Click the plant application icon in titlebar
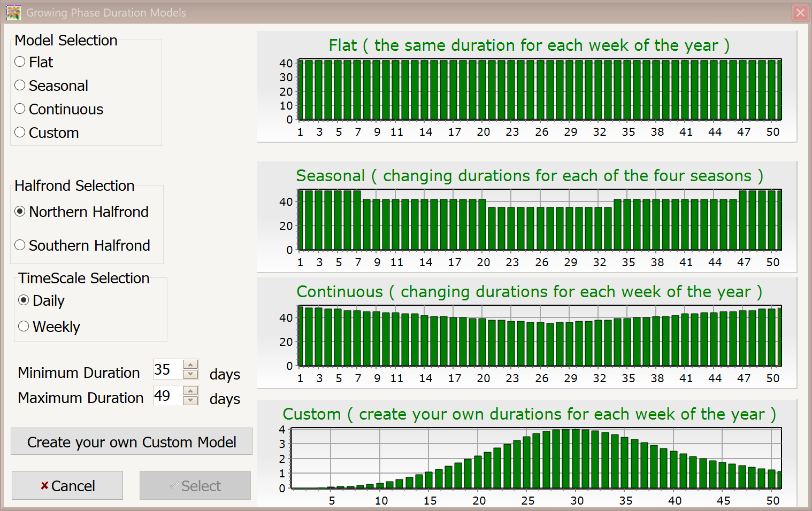This screenshot has width=812, height=511. click(13, 12)
